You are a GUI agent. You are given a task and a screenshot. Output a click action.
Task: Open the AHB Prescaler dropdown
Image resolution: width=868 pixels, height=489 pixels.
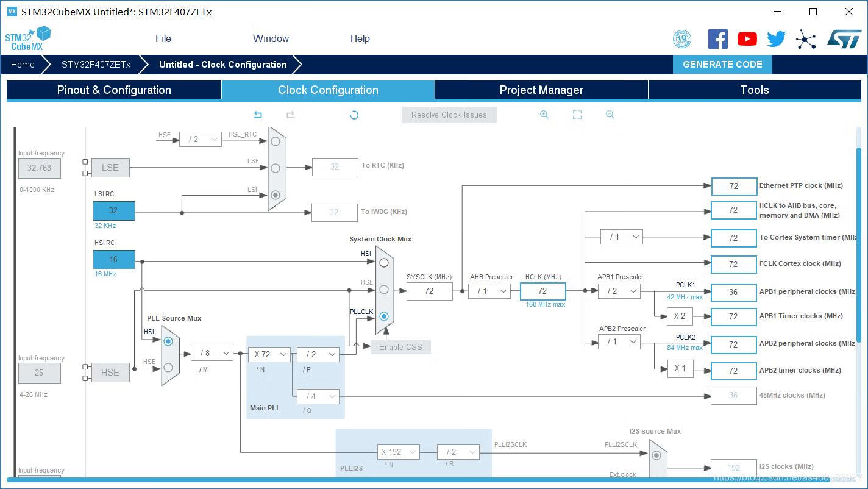489,291
